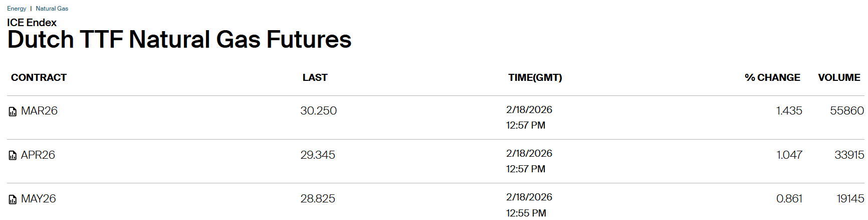
Task: Select the APR26 last price 29.345
Action: pos(318,155)
